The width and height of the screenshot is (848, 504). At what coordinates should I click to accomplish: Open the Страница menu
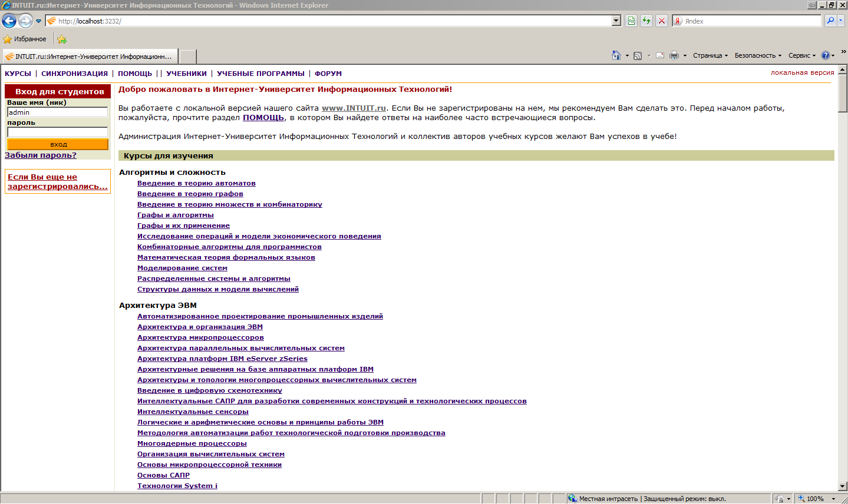pos(710,55)
